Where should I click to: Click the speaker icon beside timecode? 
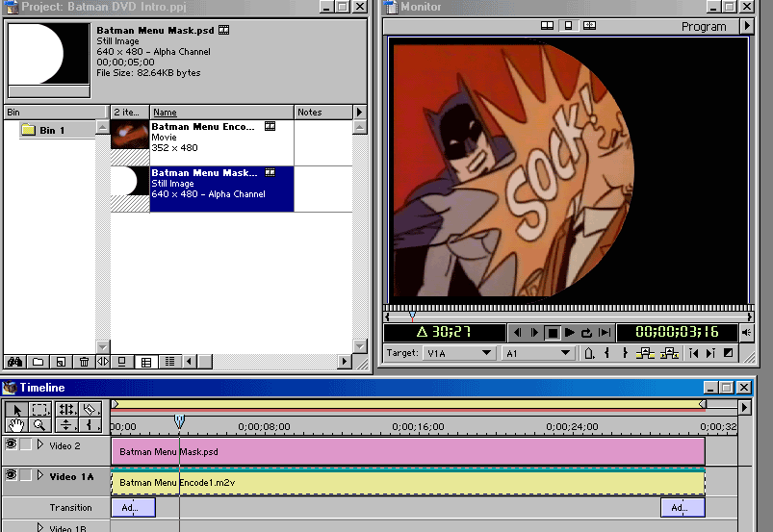tap(746, 333)
